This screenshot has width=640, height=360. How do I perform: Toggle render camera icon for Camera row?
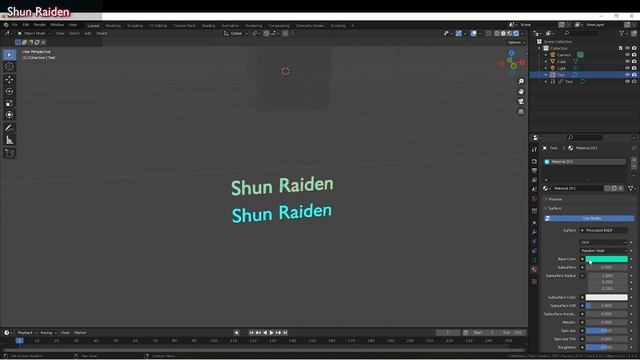(x=634, y=55)
